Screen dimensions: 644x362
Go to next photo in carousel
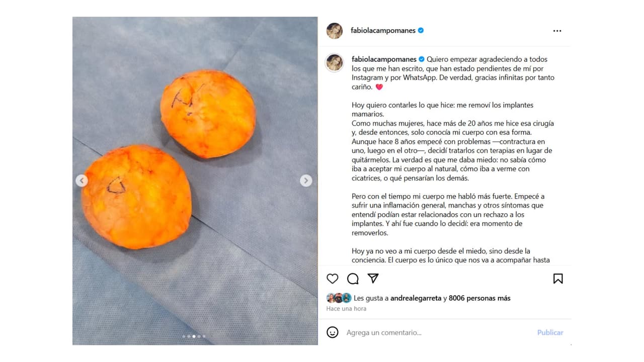pos(306,180)
